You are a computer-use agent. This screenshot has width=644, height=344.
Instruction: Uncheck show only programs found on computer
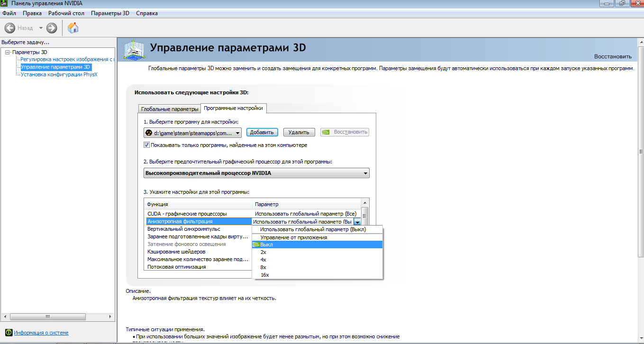147,145
